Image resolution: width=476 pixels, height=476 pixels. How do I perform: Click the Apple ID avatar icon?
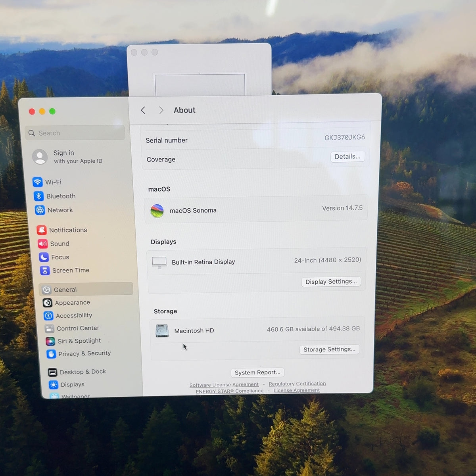(x=40, y=157)
